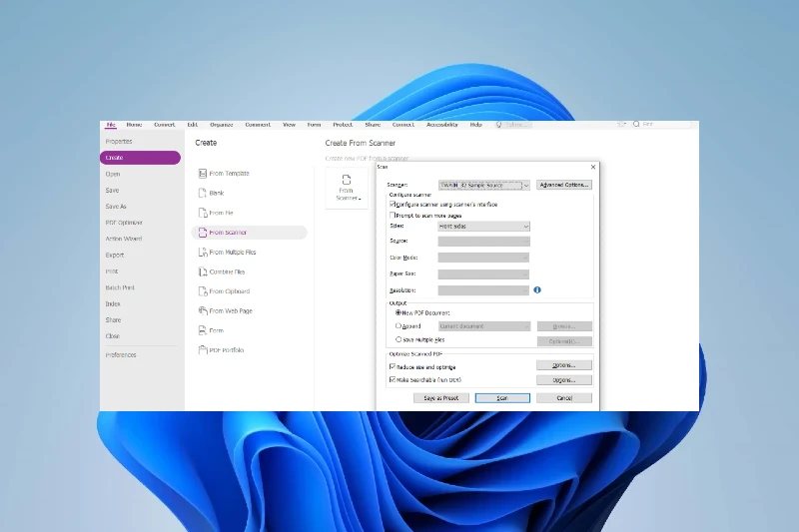799x532 pixels.
Task: Select Index in the File sidebar
Action: (x=113, y=303)
